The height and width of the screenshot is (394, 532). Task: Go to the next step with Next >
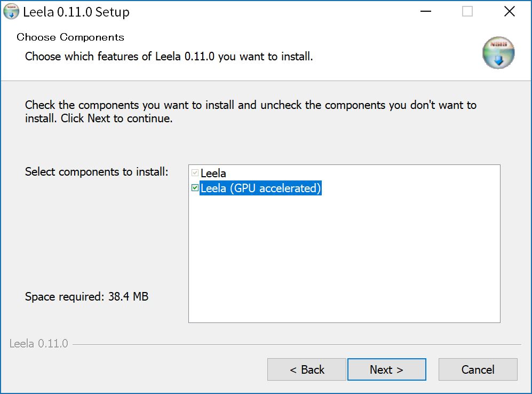pos(386,369)
